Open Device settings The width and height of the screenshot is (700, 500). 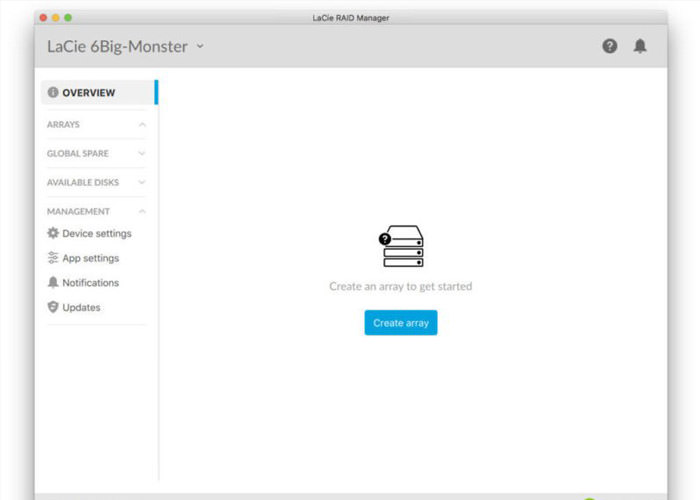pos(89,233)
